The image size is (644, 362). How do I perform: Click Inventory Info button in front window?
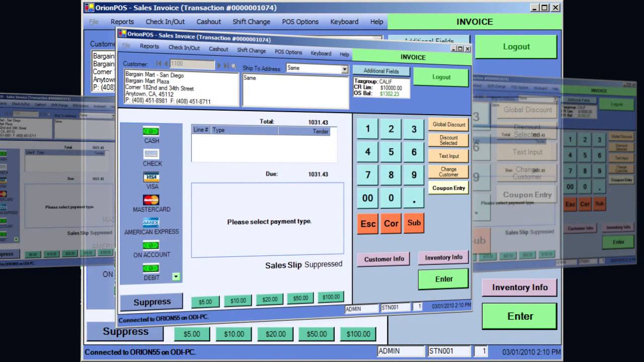[x=444, y=257]
